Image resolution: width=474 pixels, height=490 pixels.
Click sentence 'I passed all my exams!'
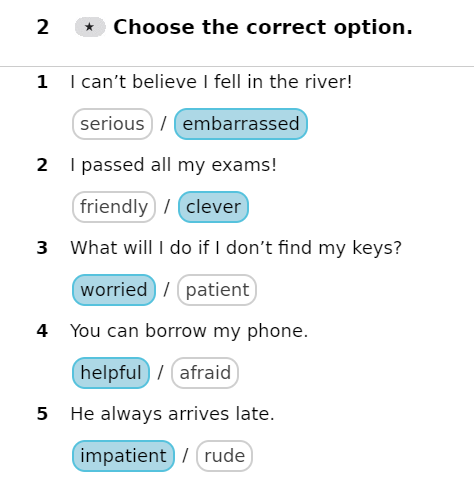[173, 165]
